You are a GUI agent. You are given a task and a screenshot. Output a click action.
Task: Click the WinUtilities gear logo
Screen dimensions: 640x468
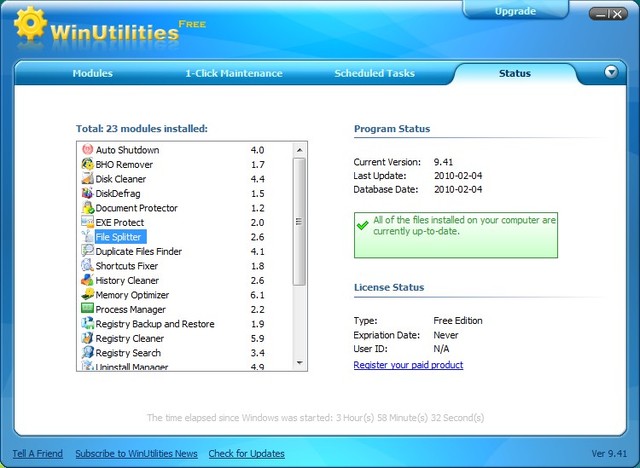click(30, 23)
